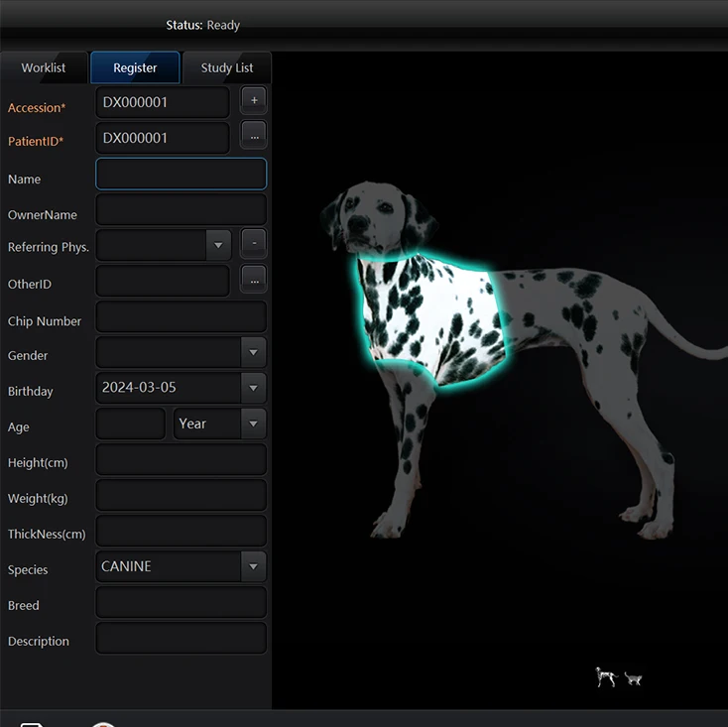728x727 pixels.
Task: Switch to the Worklist tab
Action: (x=44, y=67)
